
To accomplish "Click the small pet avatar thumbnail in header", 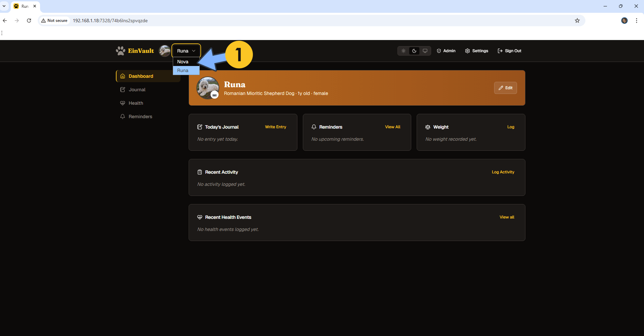I will (x=165, y=51).
